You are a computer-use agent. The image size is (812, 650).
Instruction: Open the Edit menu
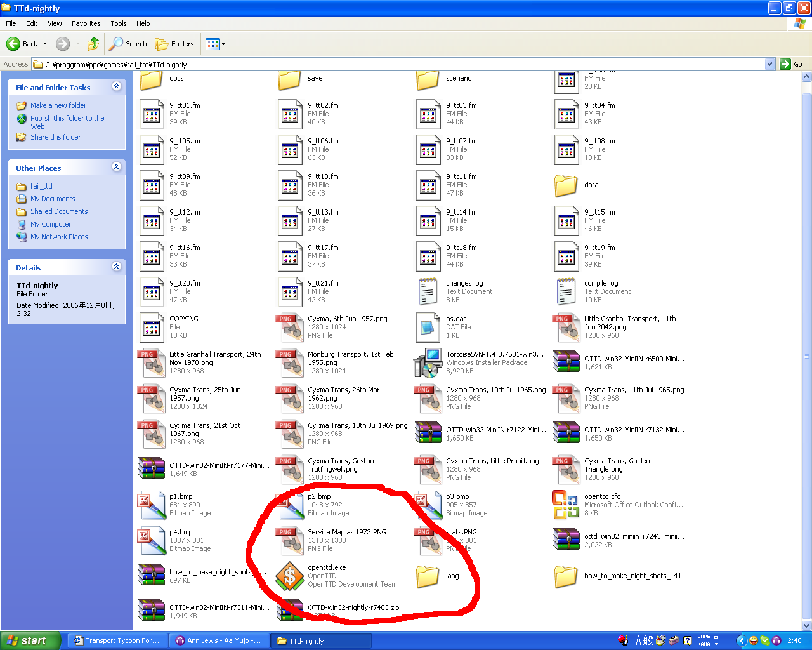[32, 23]
